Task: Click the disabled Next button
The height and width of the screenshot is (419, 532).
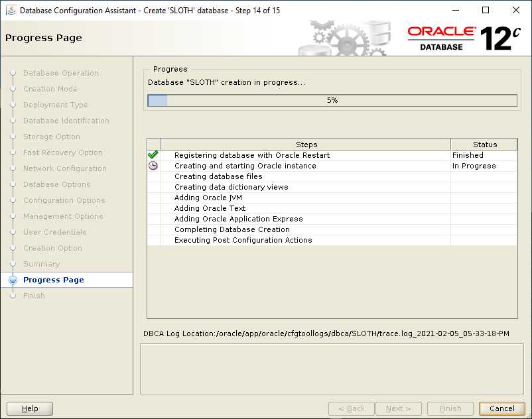Action: coord(398,408)
